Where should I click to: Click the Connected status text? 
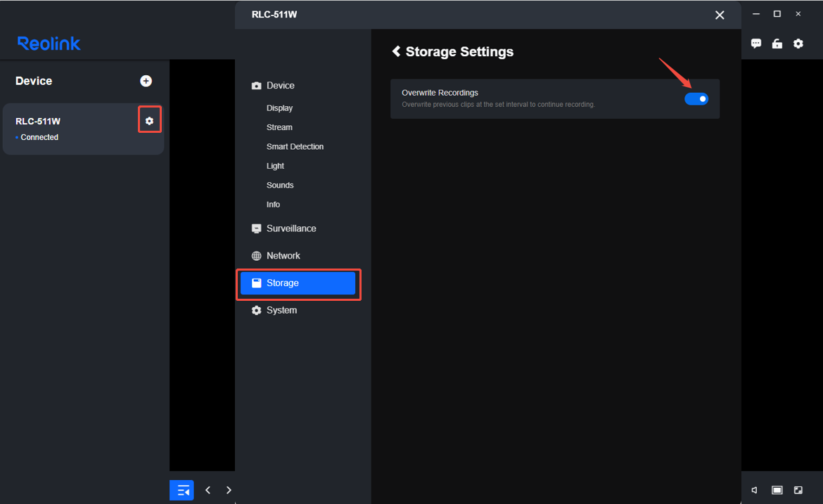click(39, 137)
